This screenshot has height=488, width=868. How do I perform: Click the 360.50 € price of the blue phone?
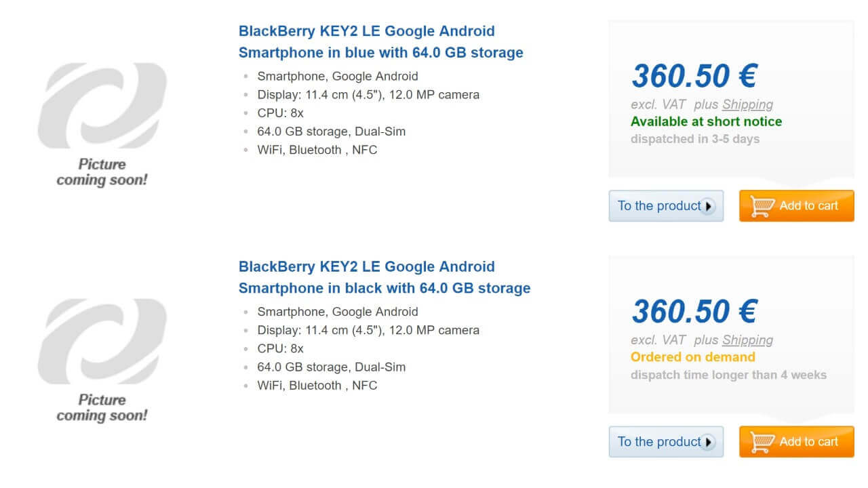[x=694, y=76]
